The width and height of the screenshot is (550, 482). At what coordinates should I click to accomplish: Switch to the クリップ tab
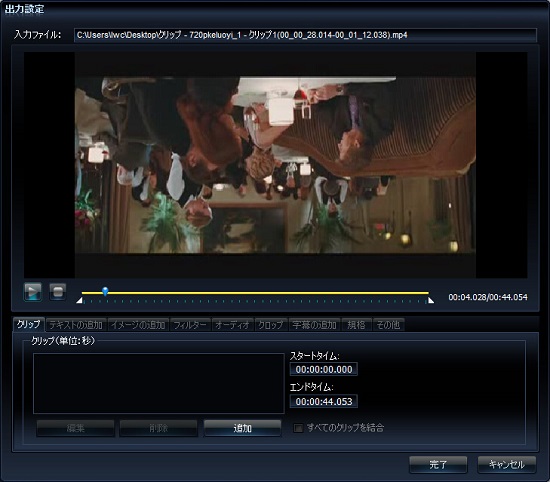coord(28,324)
